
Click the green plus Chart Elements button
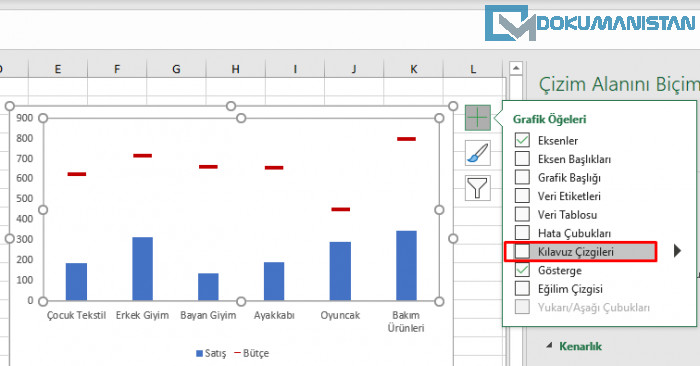click(x=478, y=118)
